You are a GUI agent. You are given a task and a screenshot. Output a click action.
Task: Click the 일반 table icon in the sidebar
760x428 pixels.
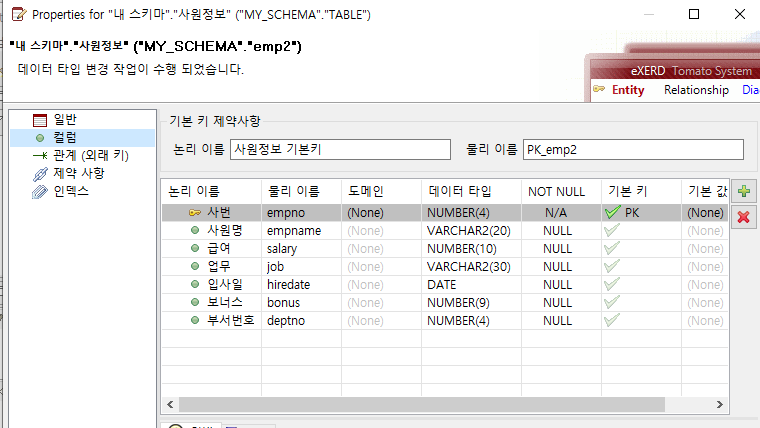(x=40, y=120)
